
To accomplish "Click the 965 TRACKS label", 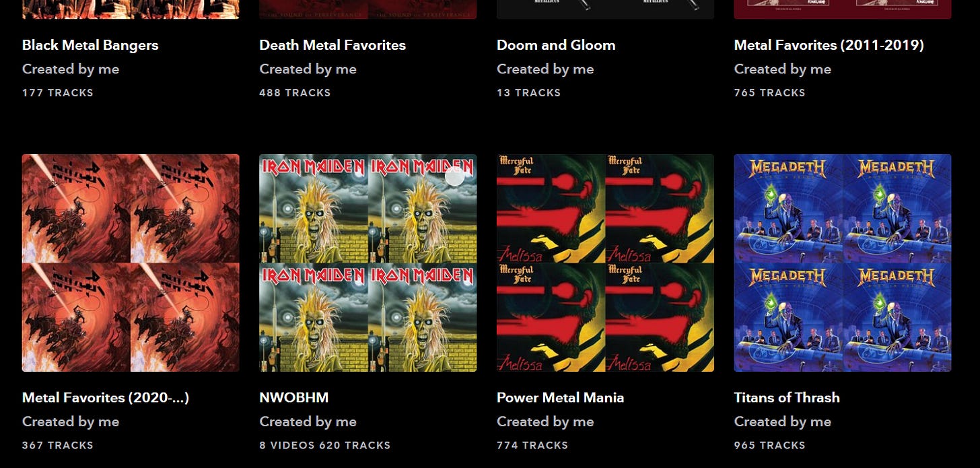I will point(769,445).
